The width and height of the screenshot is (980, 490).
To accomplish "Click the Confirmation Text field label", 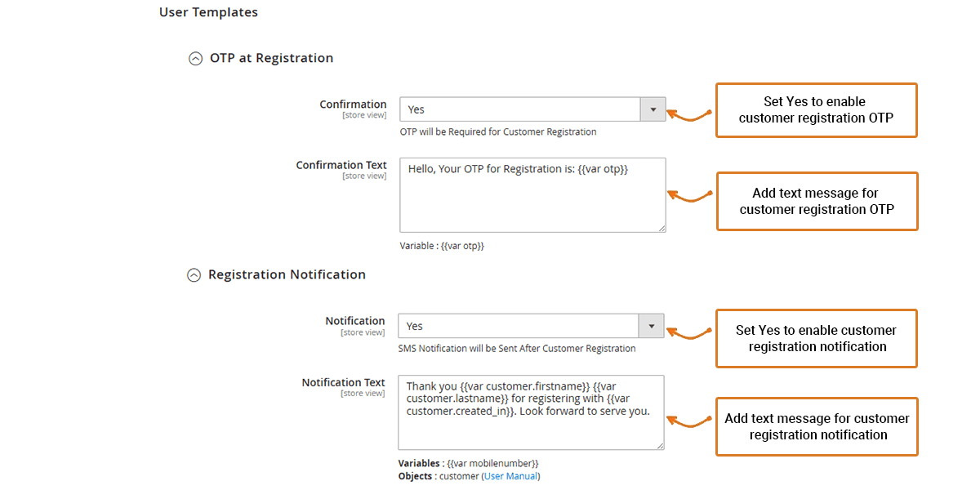I will click(x=341, y=165).
